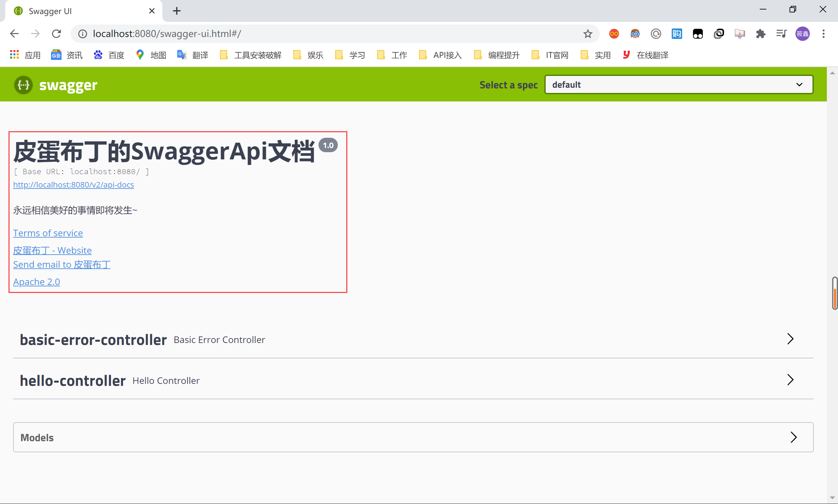Open the browser extensions puzzle icon
This screenshot has height=504, width=838.
(x=760, y=34)
